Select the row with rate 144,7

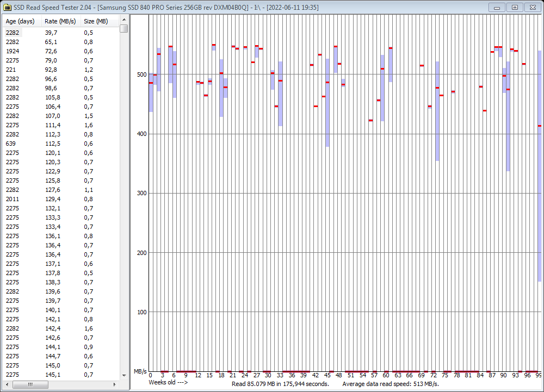(x=61, y=356)
